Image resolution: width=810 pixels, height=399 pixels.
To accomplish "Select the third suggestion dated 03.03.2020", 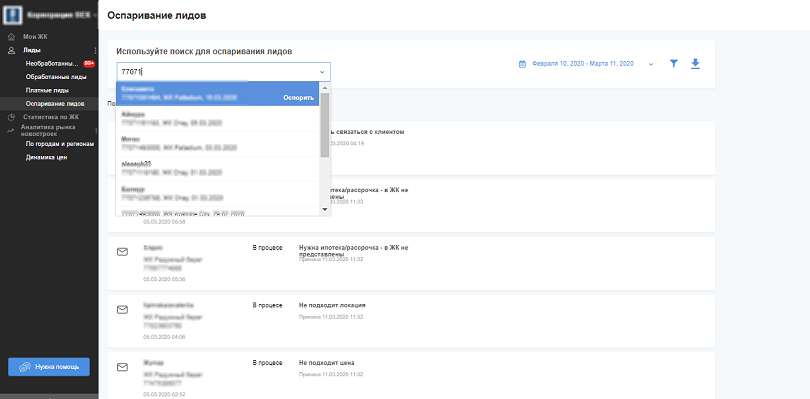I will pyautogui.click(x=217, y=144).
